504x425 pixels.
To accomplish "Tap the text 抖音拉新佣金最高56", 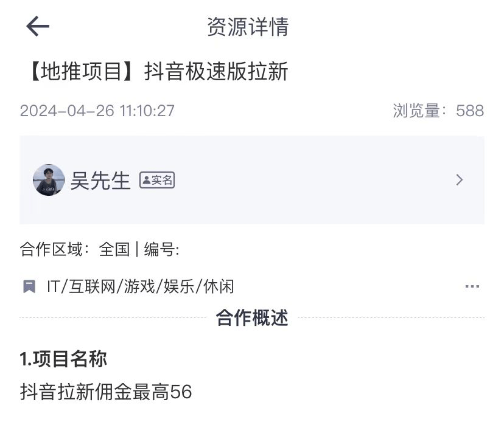I will tap(106, 392).
